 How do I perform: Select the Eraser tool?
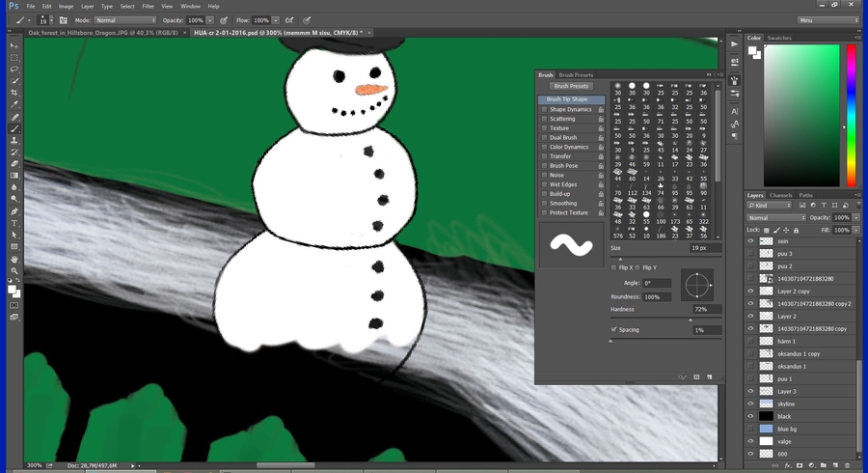(x=14, y=163)
